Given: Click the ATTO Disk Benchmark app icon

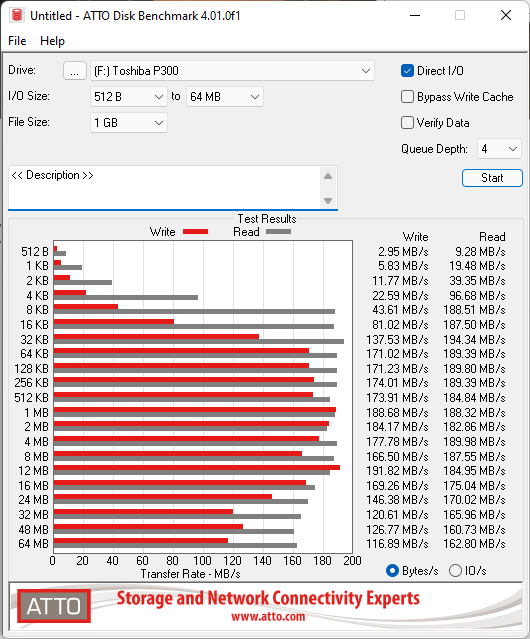Looking at the screenshot, I should pos(17,15).
